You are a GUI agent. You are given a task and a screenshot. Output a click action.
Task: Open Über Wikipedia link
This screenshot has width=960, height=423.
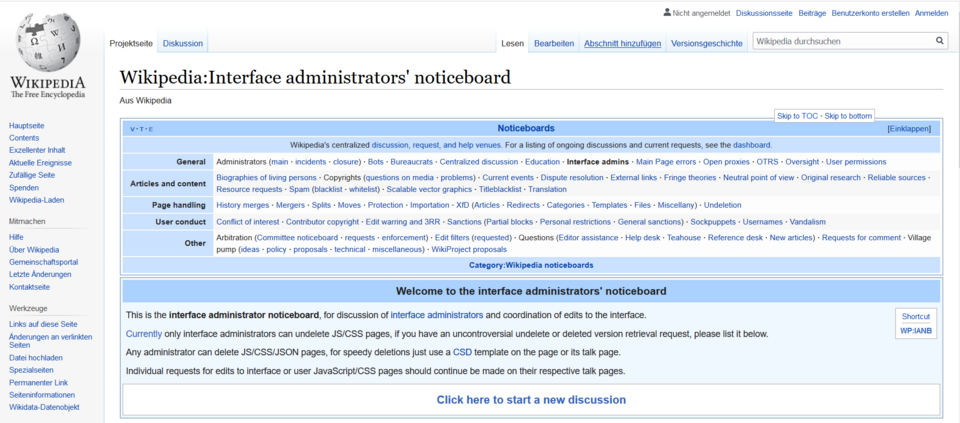point(34,250)
